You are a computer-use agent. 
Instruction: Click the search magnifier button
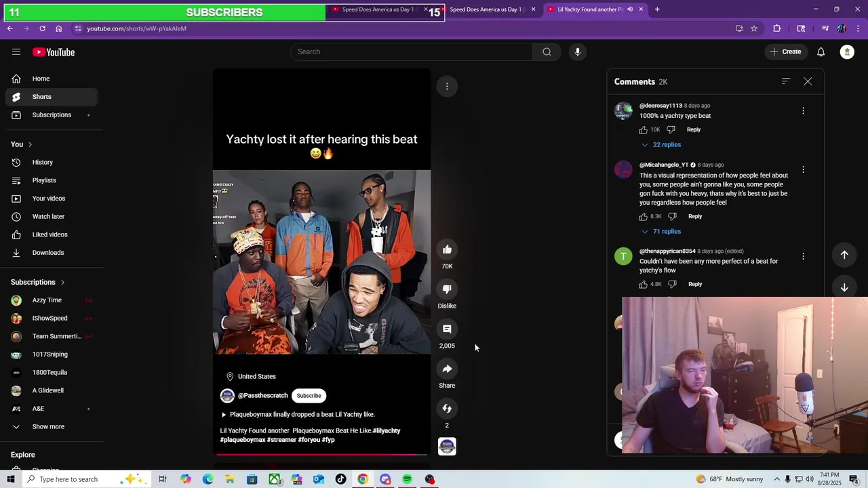[547, 52]
